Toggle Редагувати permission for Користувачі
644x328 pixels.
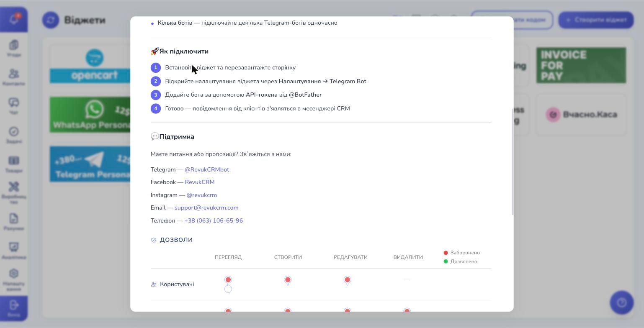[347, 280]
